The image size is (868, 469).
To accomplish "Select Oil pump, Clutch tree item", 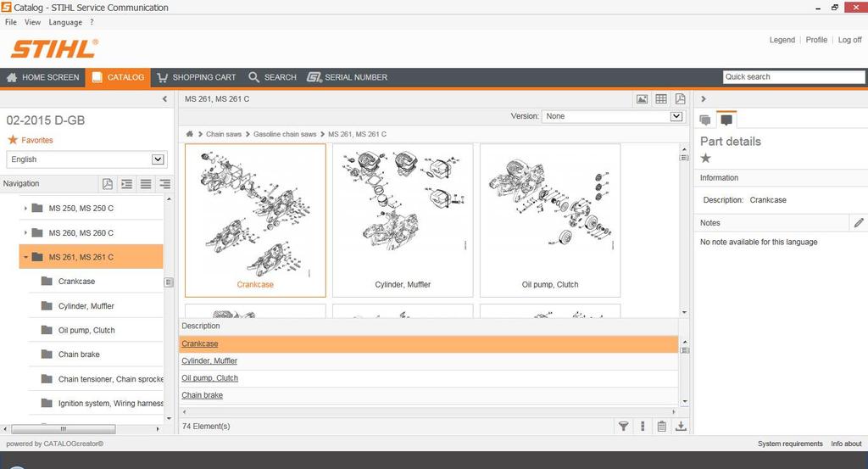I will tap(86, 330).
